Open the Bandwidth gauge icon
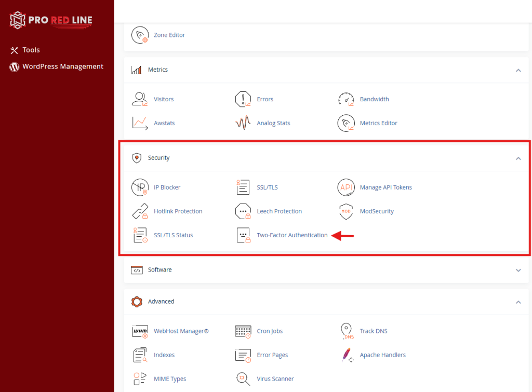 346,99
